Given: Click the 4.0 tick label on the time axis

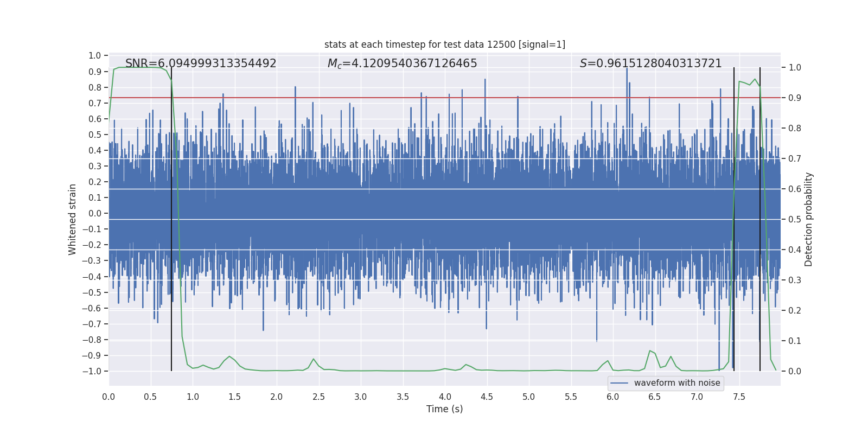Looking at the screenshot, I should [444, 397].
